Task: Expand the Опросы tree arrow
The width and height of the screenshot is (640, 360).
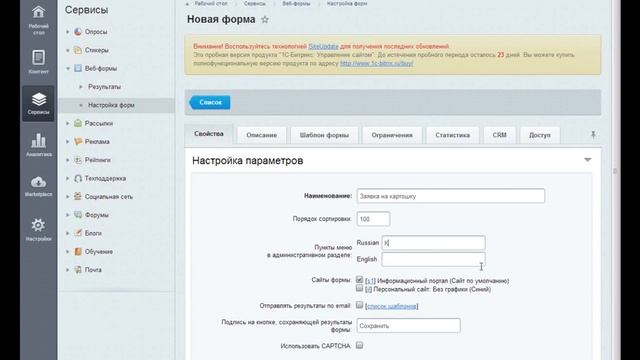Action: coord(68,31)
